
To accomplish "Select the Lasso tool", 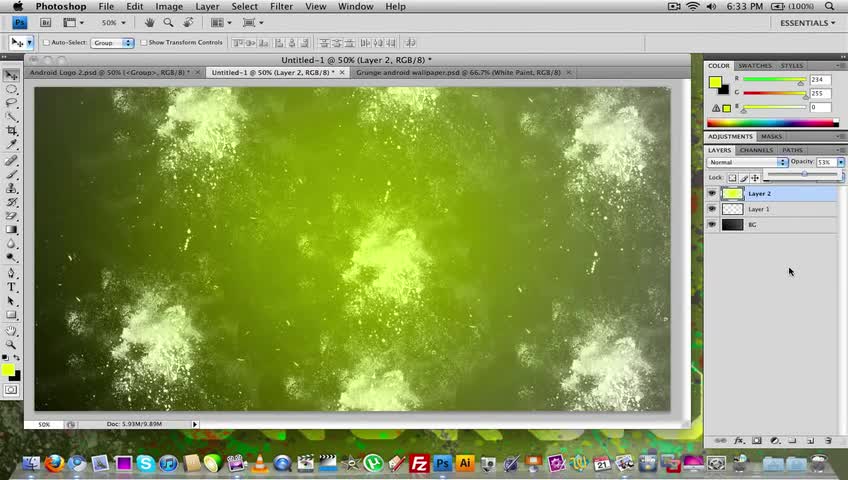I will tap(11, 103).
